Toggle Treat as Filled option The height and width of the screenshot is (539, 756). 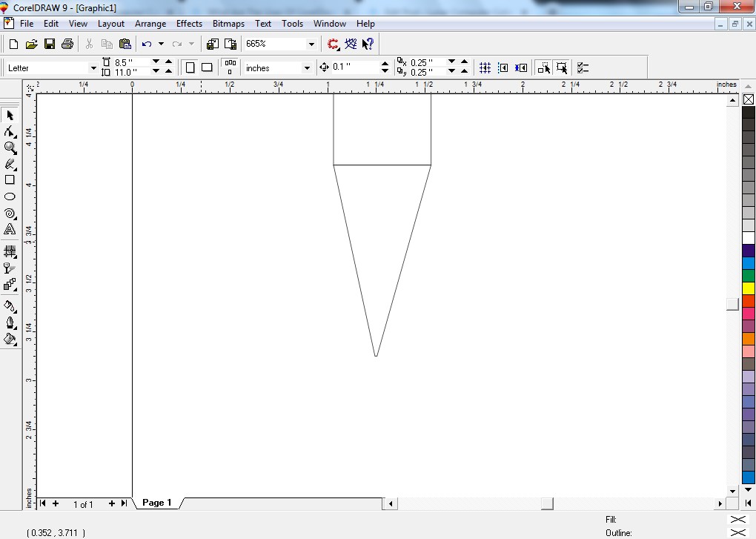pyautogui.click(x=562, y=68)
